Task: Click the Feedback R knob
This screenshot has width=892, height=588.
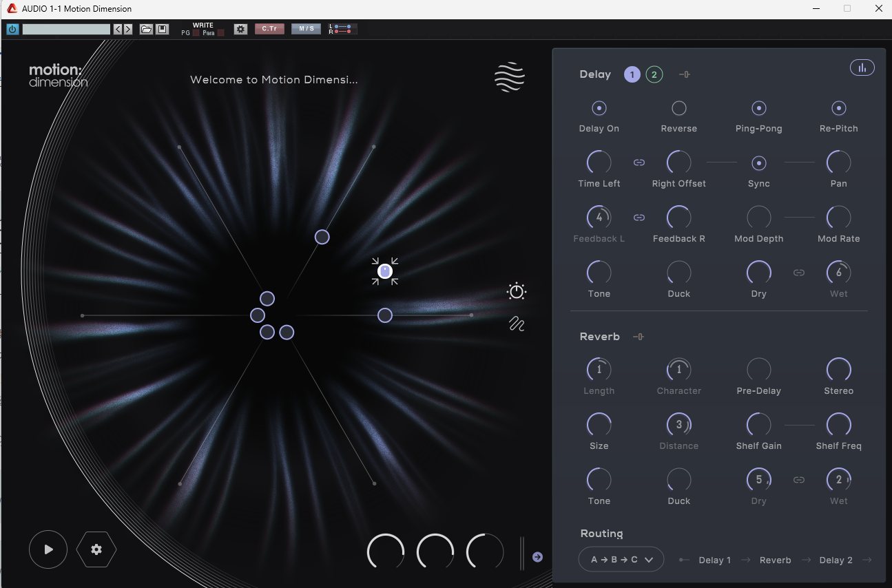Action: 679,218
